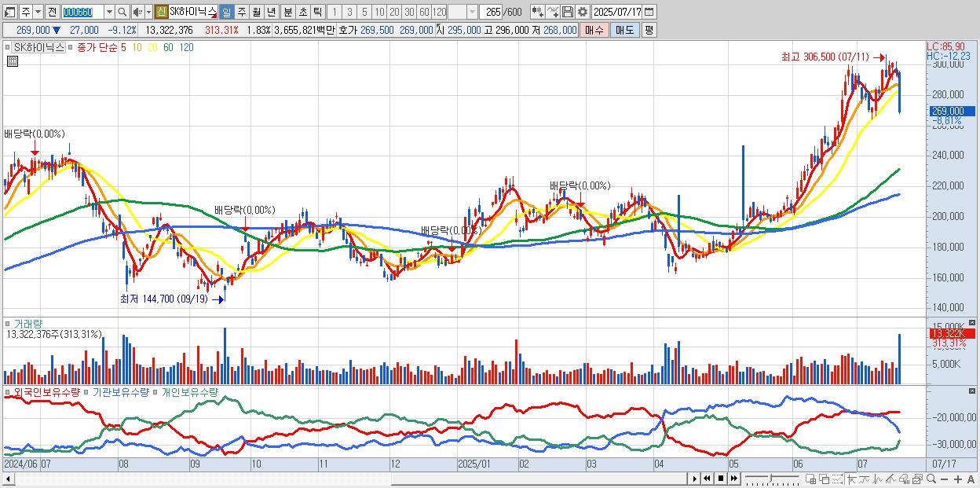Click the magnifier zoom icon in bottom toolbar
This screenshot has width=980, height=488.
(931, 479)
